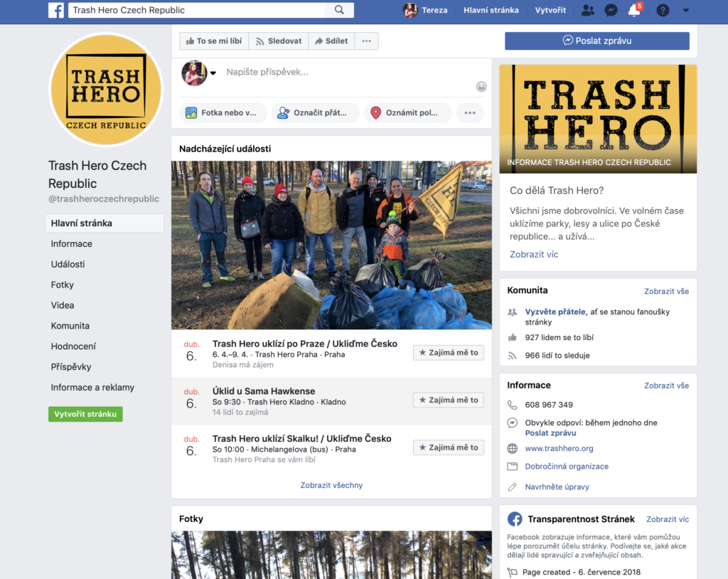Open event Úklid u Sama Hawkense

pos(264,391)
